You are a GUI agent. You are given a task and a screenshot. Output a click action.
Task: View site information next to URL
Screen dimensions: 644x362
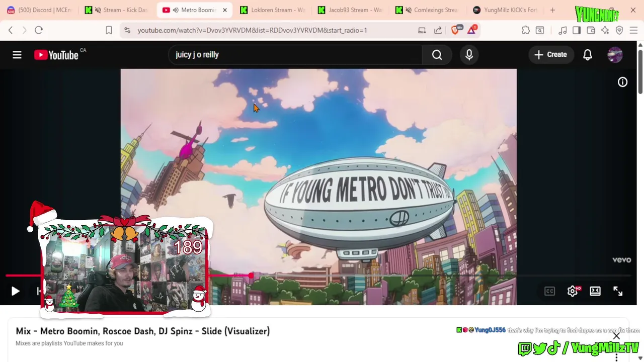[x=127, y=30]
